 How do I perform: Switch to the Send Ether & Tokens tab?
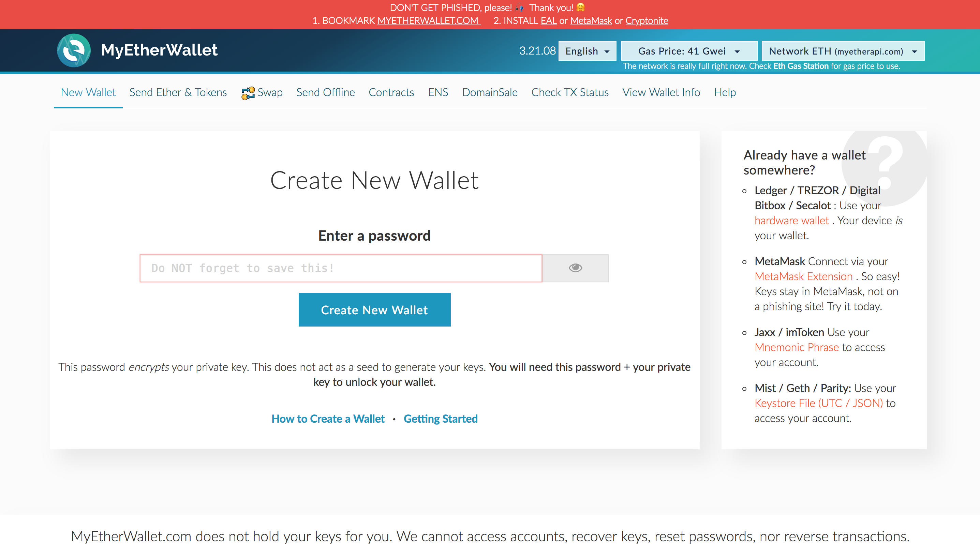(x=178, y=92)
